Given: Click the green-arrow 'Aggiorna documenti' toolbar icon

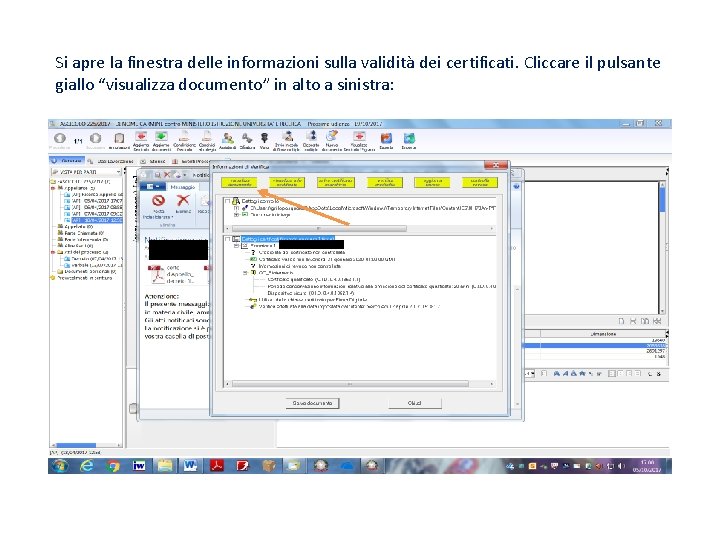Looking at the screenshot, I should 161,137.
